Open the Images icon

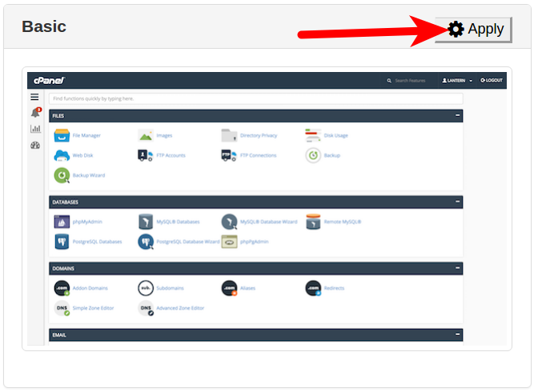[x=146, y=135]
